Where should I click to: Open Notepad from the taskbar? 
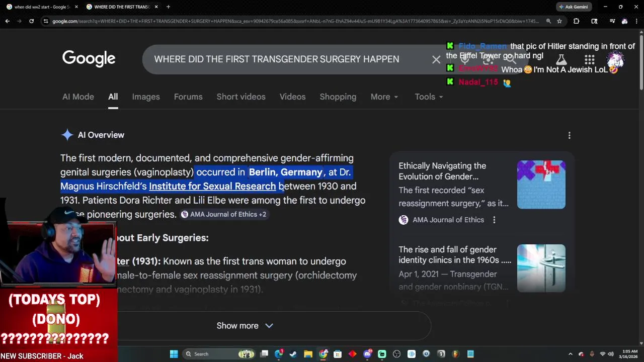click(470, 354)
